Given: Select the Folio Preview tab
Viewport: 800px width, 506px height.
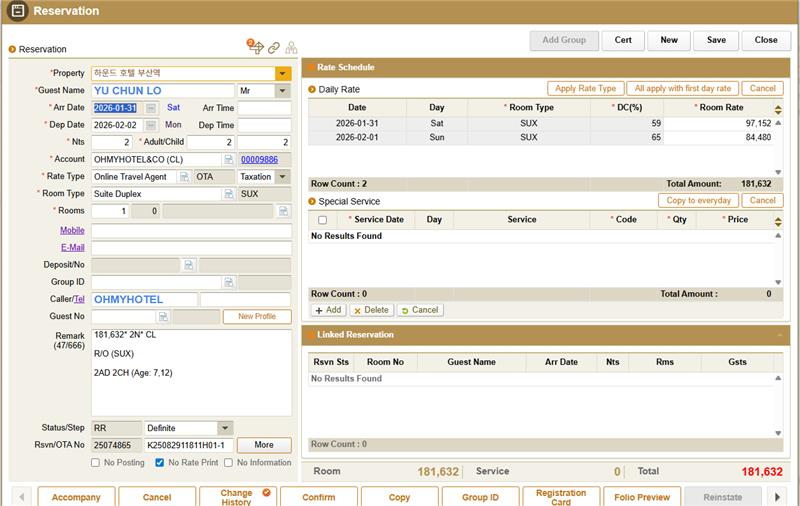Looking at the screenshot, I should (x=642, y=497).
